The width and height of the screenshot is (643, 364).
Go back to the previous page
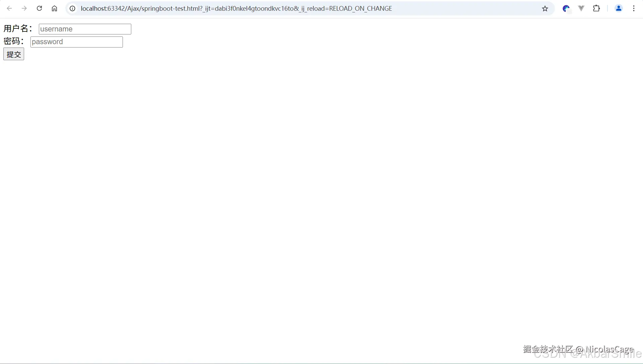coord(9,8)
